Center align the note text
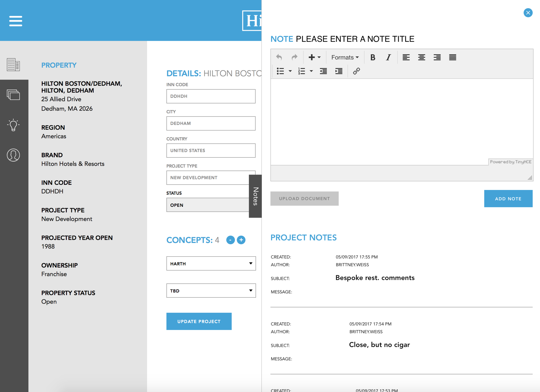 [x=421, y=57]
